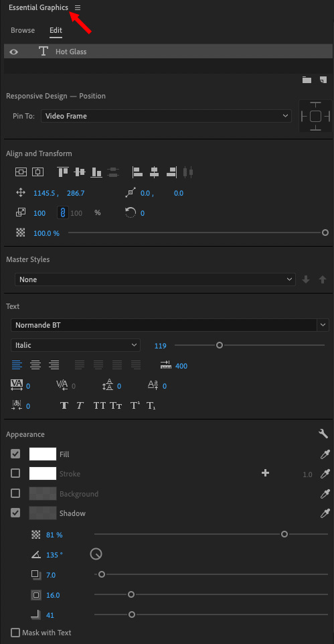Viewport: 334px width, 644px height.
Task: Click the white Fill color swatch
Action: tap(43, 454)
